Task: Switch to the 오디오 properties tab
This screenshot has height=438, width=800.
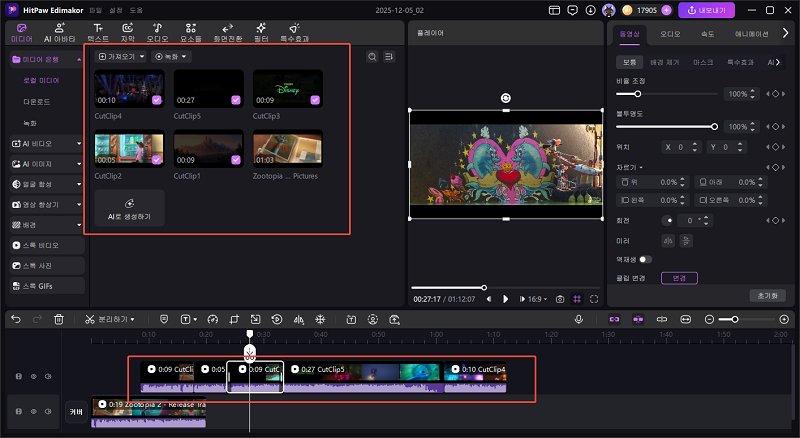Action: coord(669,33)
